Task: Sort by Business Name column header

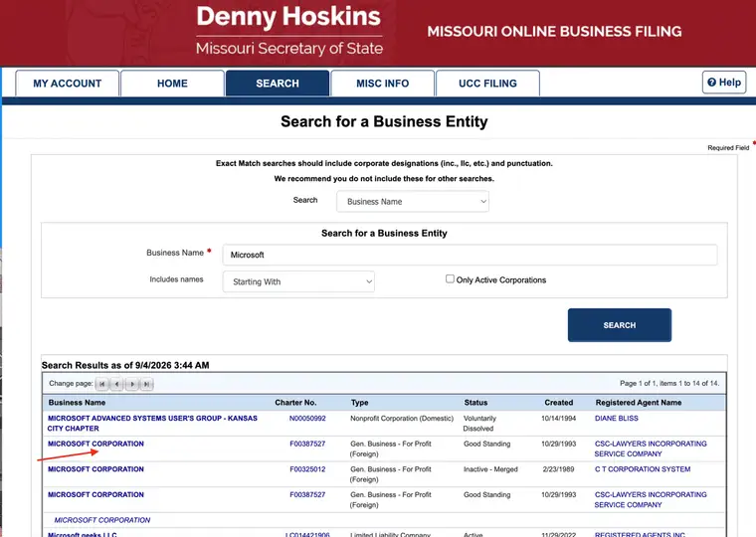Action: [x=77, y=403]
